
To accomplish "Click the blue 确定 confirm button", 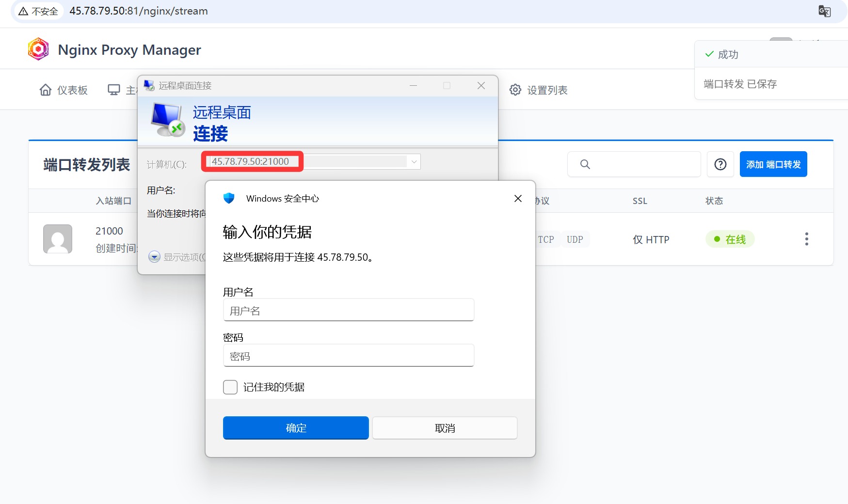I will [296, 428].
